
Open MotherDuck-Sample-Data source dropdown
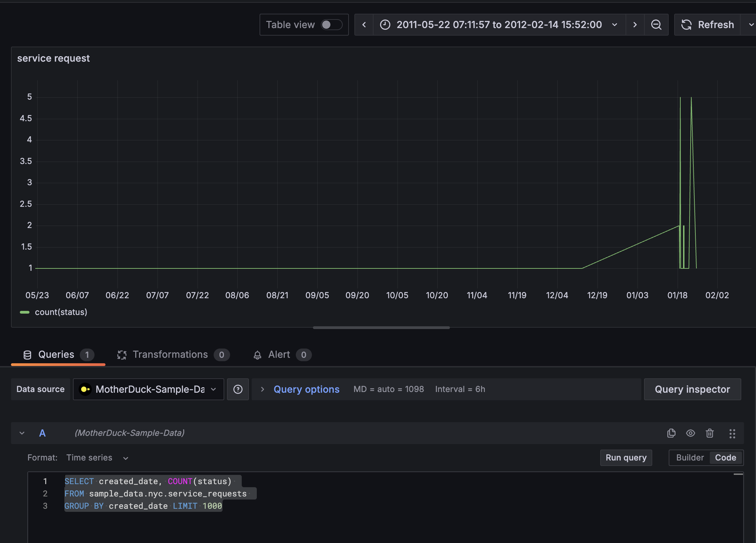[x=149, y=389]
